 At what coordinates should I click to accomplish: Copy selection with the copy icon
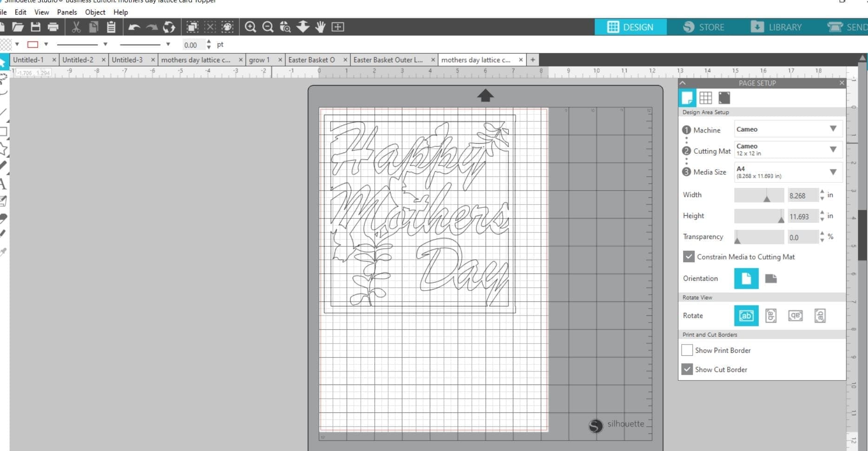coord(93,27)
